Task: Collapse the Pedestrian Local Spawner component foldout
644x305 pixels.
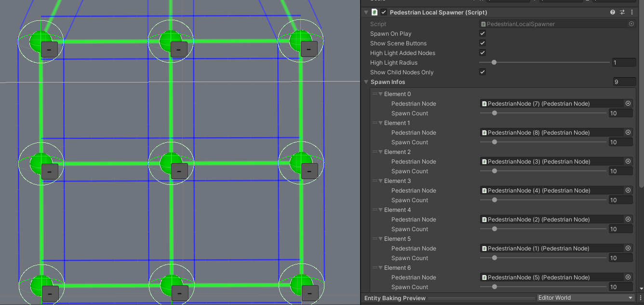Action: pos(366,12)
